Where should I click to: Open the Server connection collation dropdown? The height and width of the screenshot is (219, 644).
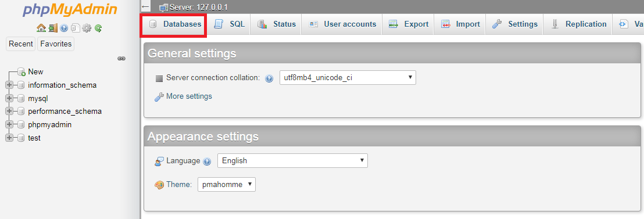[x=348, y=77]
